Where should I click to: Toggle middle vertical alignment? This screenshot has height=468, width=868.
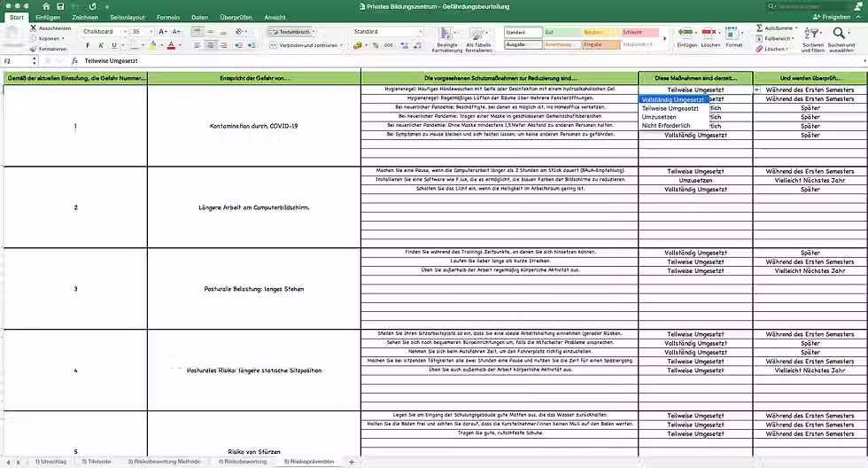[211, 32]
